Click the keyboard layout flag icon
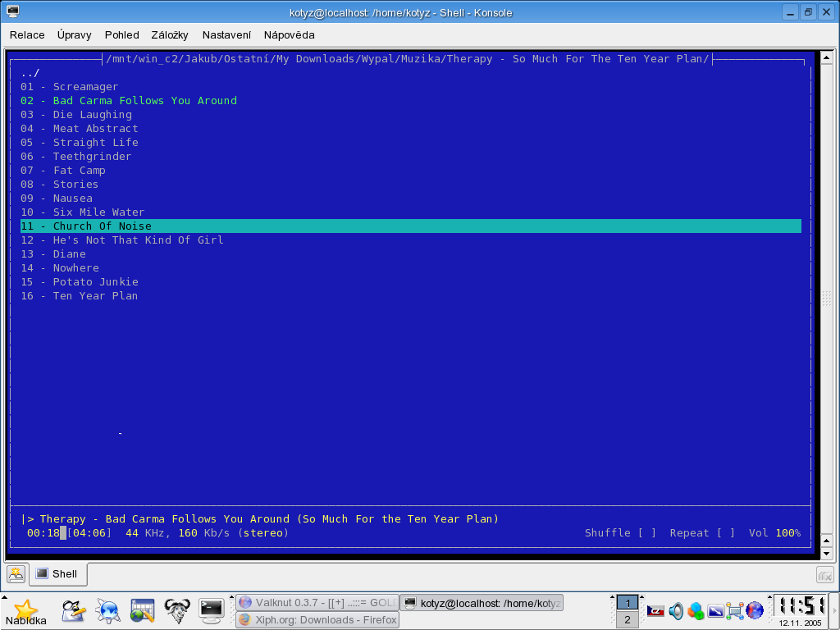 click(655, 611)
